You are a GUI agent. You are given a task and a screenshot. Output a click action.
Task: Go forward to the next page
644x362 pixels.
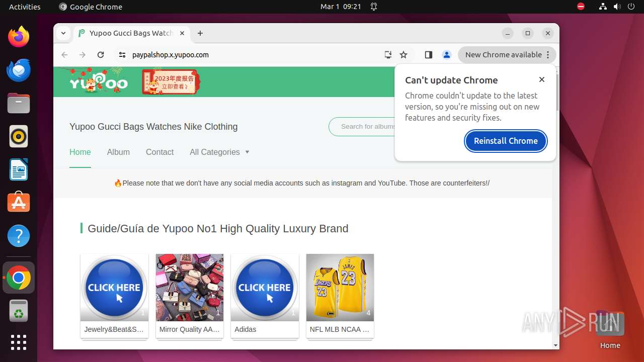point(83,55)
